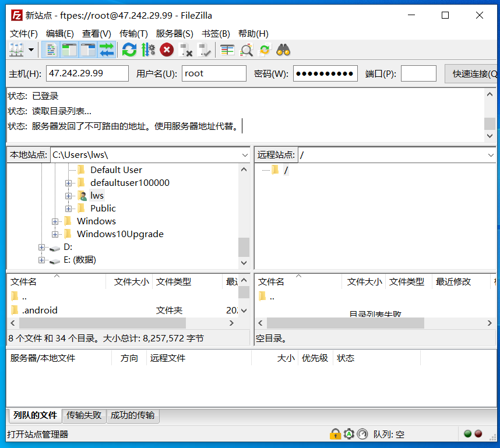The width and height of the screenshot is (500, 448).
Task: Open parent .. folder in remote list
Action: click(272, 297)
